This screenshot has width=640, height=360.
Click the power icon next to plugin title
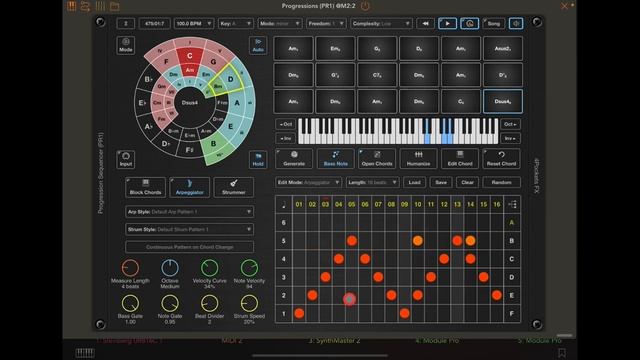pos(365,6)
